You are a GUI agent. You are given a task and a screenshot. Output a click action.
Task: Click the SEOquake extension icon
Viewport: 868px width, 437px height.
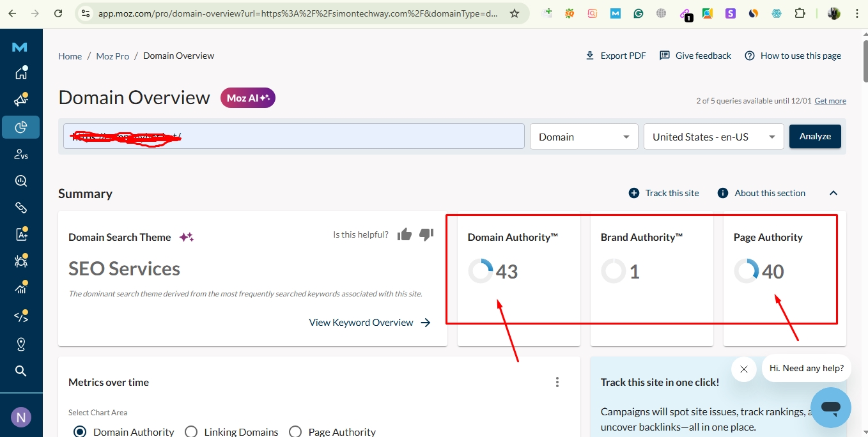coord(569,13)
